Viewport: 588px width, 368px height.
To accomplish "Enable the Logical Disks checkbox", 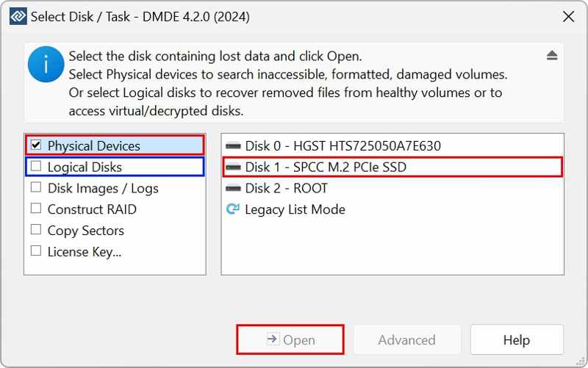I will point(36,167).
